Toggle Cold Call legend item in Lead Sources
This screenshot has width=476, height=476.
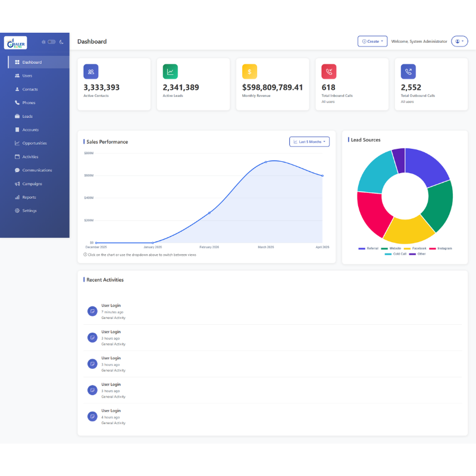pos(396,254)
